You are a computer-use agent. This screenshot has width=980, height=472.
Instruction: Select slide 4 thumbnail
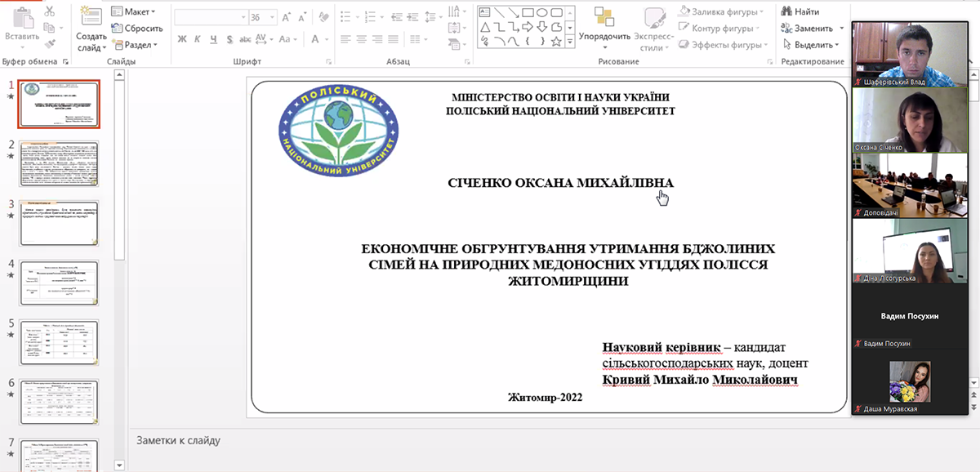click(x=59, y=283)
